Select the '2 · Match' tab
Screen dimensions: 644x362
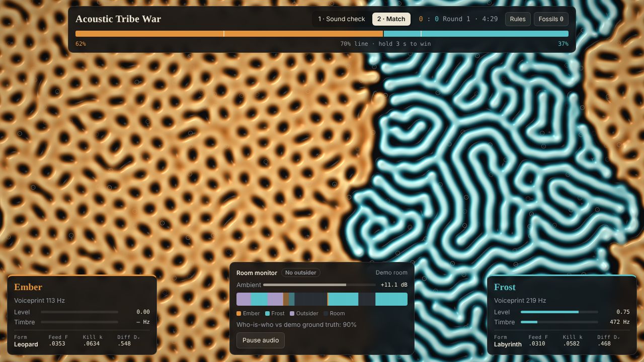tap(391, 19)
